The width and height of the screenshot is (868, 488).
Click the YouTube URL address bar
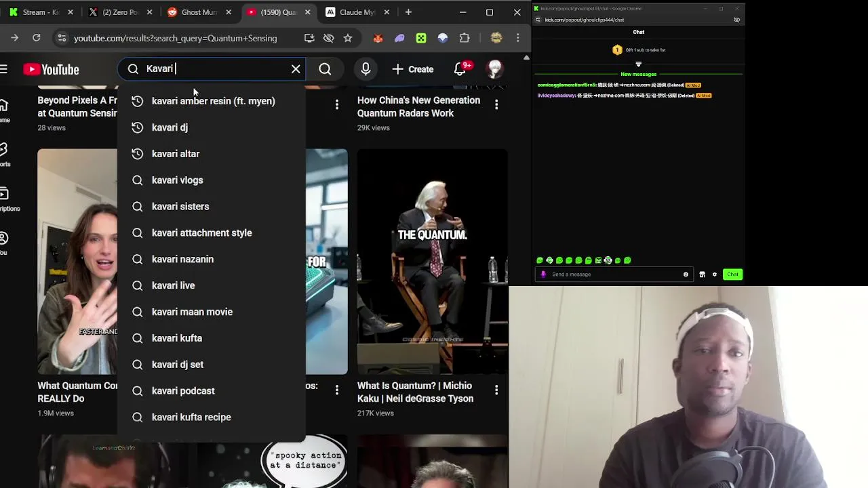click(x=175, y=38)
